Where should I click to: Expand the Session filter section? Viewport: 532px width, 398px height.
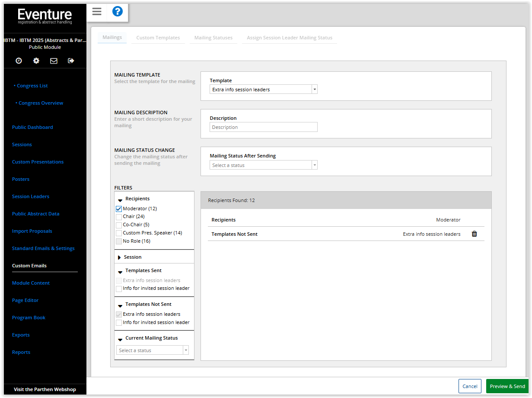[x=132, y=257]
